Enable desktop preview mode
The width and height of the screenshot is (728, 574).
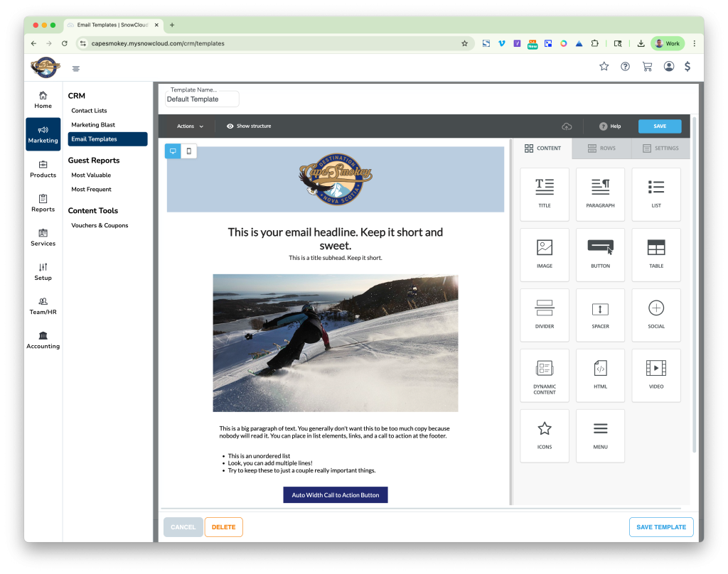click(x=171, y=151)
